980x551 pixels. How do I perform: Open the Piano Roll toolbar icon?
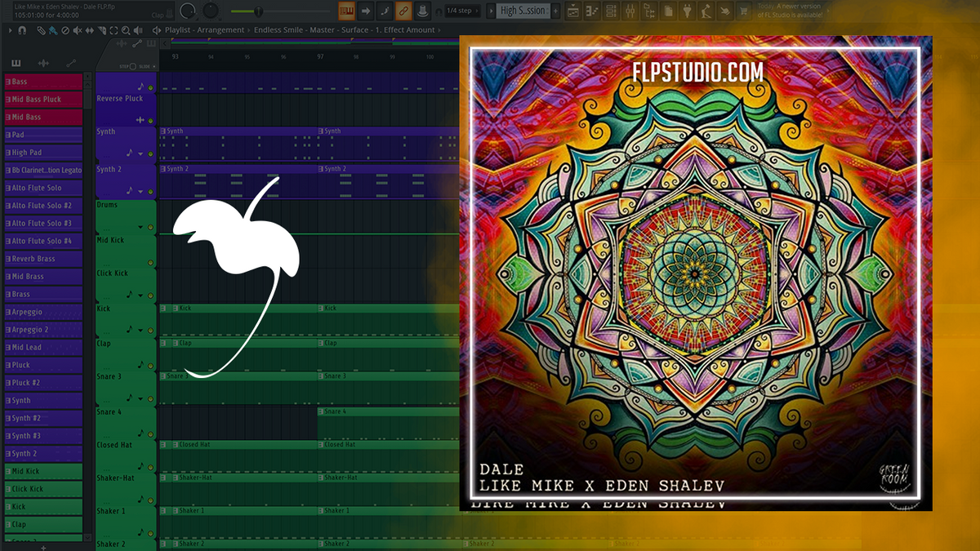tap(592, 11)
